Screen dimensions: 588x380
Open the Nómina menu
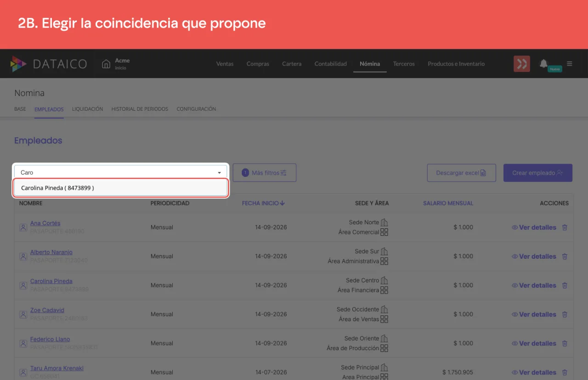370,64
